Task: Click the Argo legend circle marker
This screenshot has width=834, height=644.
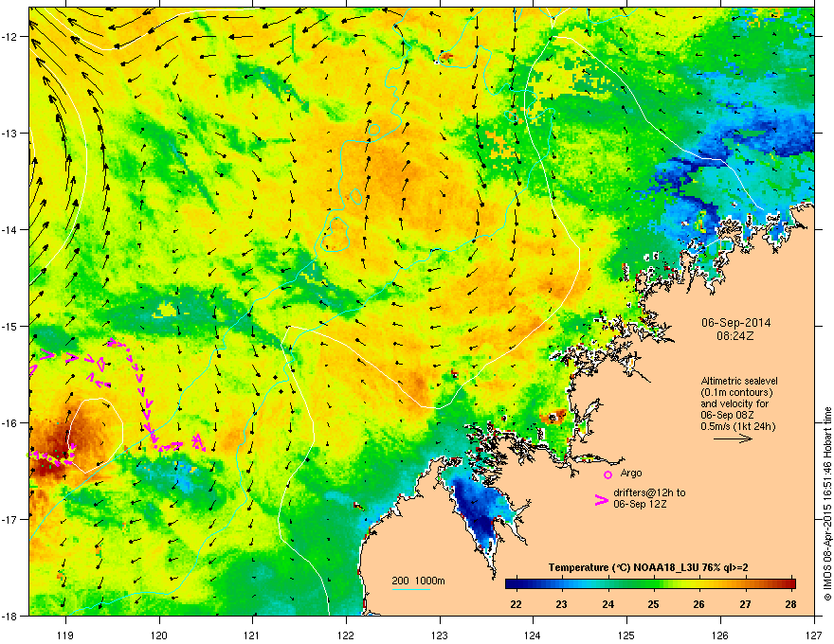Action: pyautogui.click(x=607, y=474)
